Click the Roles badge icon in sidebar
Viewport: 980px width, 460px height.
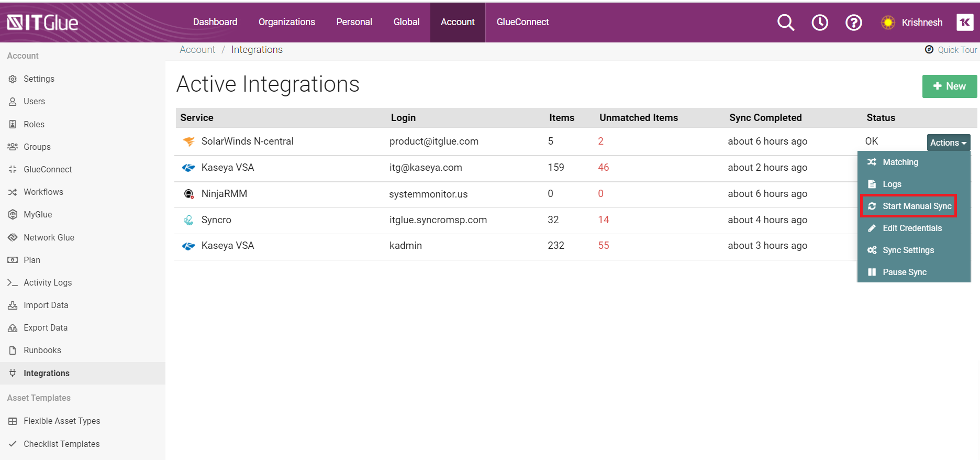click(x=13, y=124)
